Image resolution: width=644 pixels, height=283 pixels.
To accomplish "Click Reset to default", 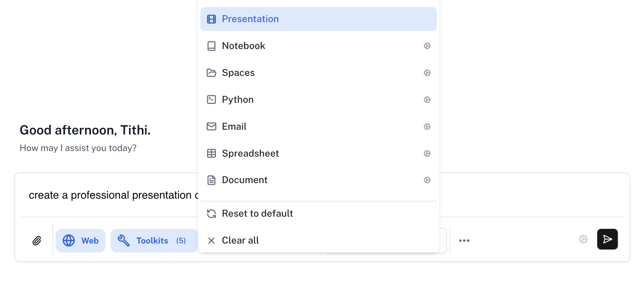I will (x=257, y=214).
